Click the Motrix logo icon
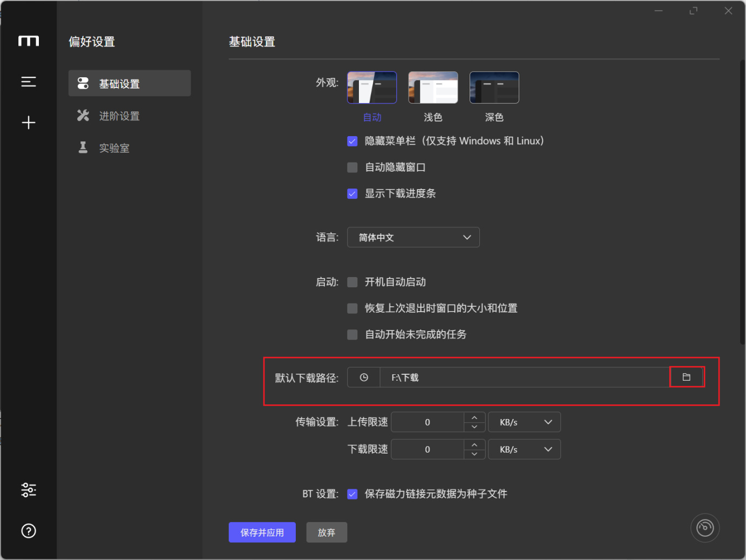 point(29,41)
